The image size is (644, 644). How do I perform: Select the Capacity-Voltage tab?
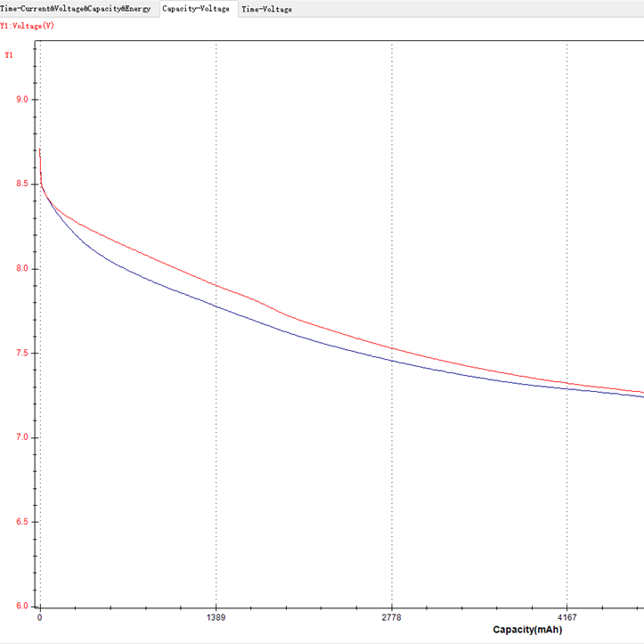(196, 9)
